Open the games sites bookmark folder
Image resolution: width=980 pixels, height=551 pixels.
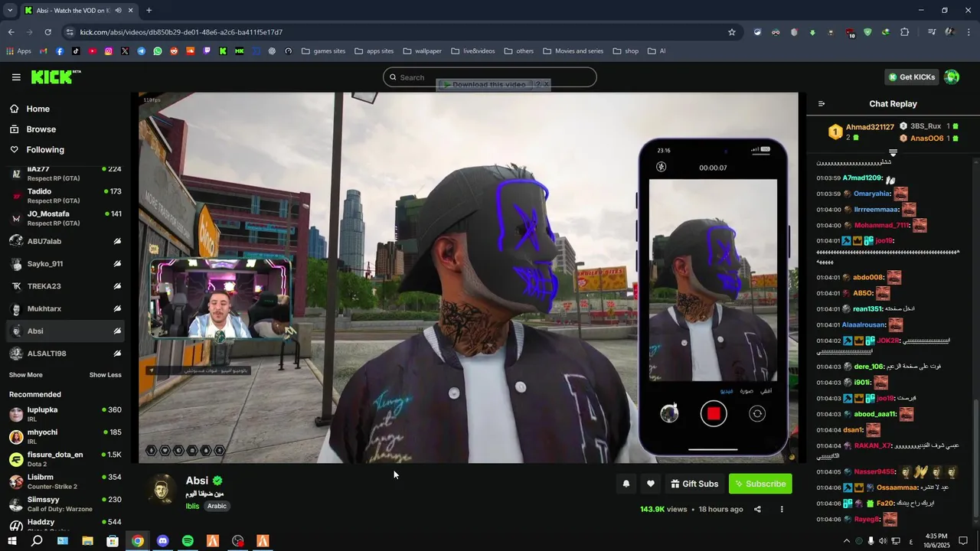[323, 51]
